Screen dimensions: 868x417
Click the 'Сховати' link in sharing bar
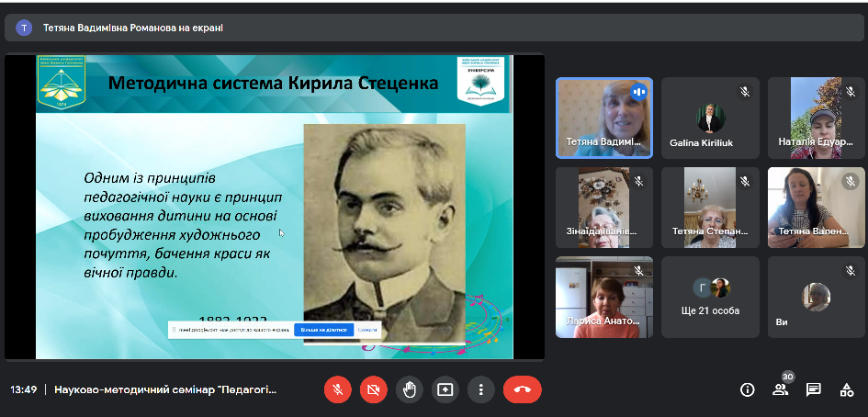pos(367,330)
